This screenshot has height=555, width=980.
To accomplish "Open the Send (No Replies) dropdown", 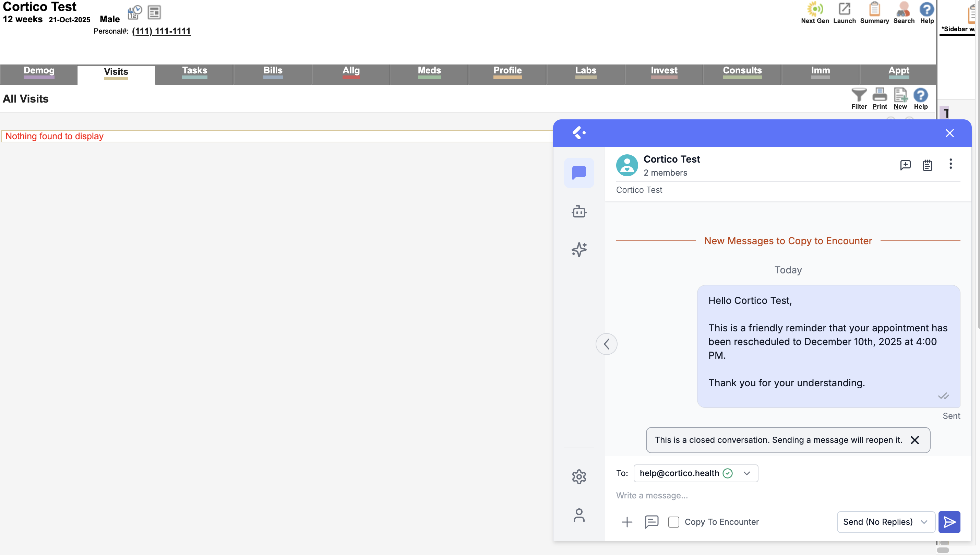I will tap(885, 522).
